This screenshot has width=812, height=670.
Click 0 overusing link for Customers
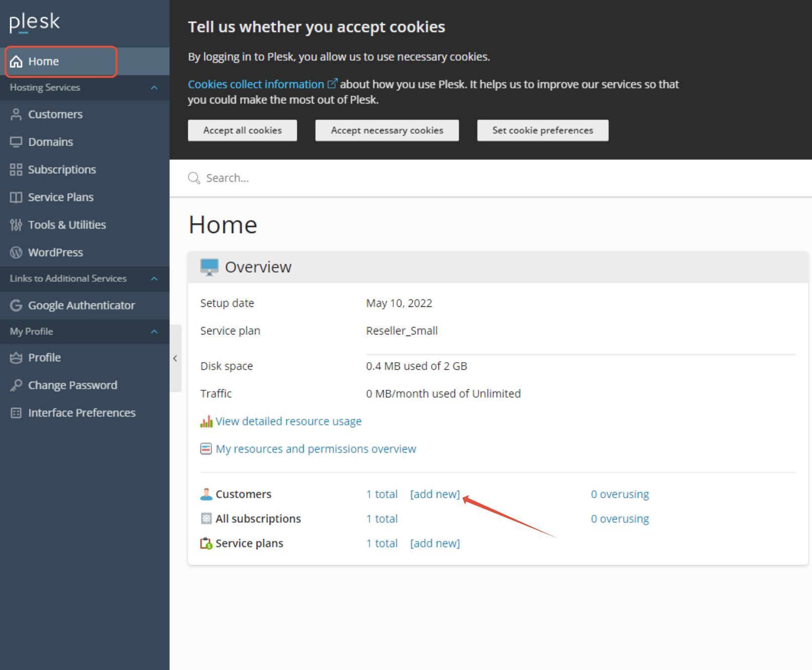click(620, 494)
